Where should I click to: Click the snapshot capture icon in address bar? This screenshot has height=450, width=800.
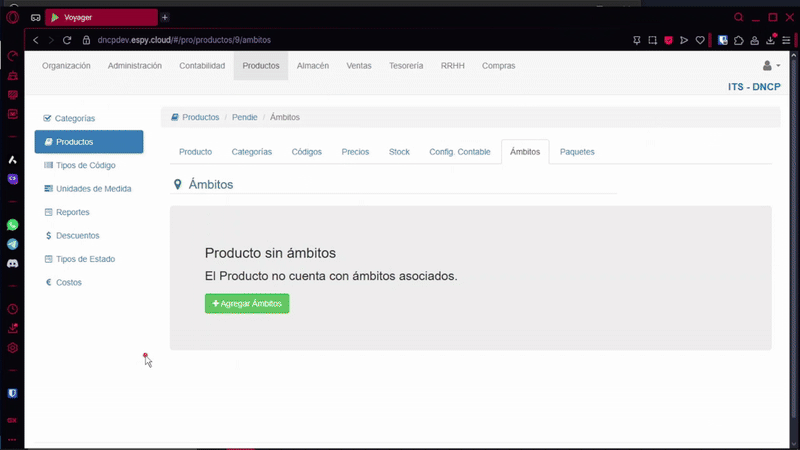[652, 40]
